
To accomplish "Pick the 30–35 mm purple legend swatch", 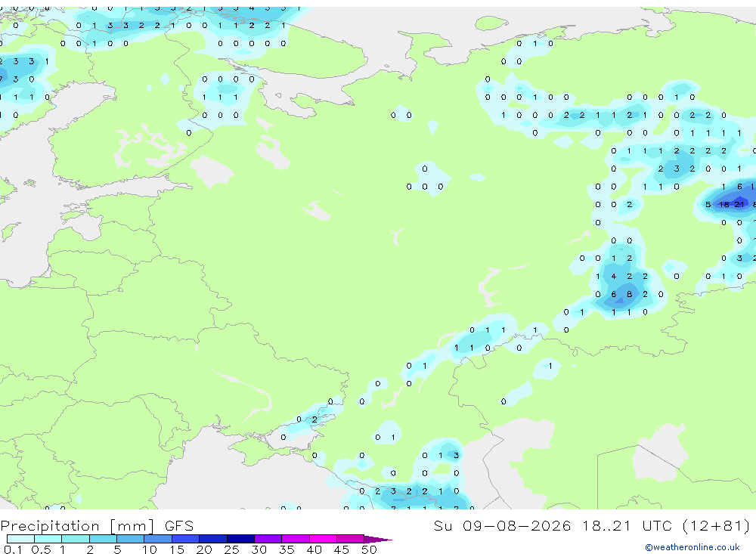I will (x=268, y=539).
